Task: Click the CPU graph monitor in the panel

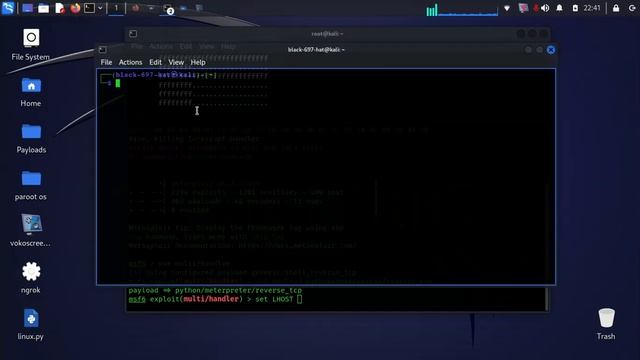Action: pos(462,9)
